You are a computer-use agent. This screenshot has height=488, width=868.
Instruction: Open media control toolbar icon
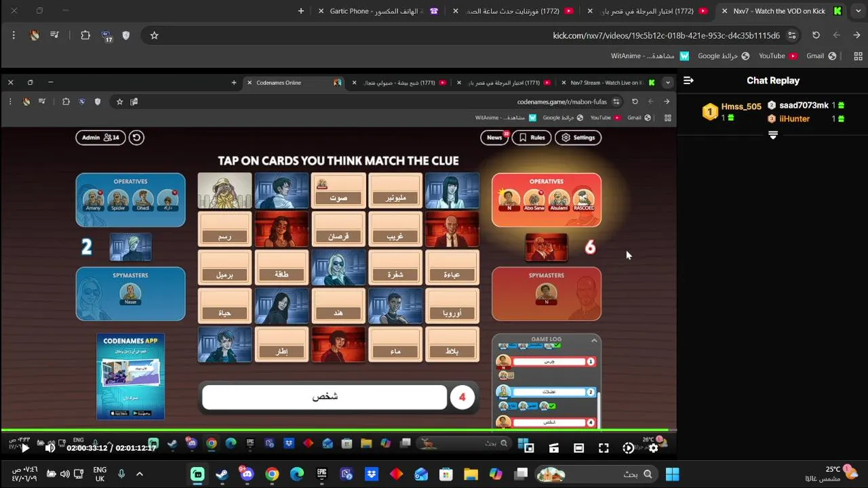pyautogui.click(x=54, y=35)
